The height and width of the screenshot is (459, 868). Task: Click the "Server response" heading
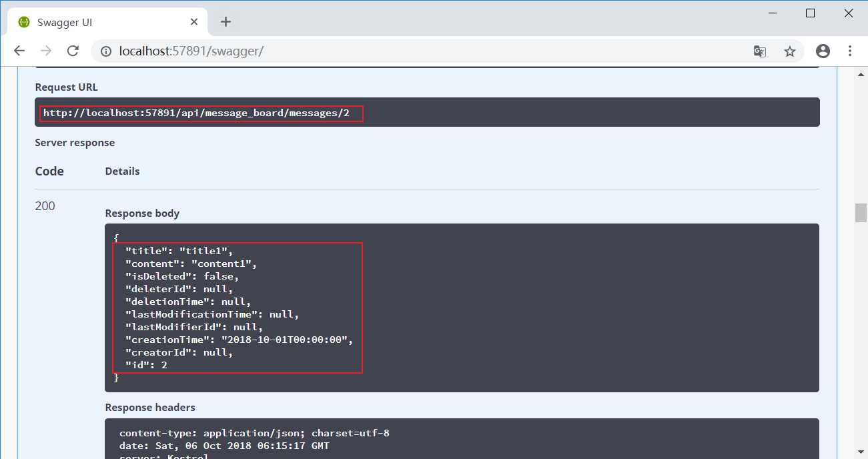tap(75, 142)
